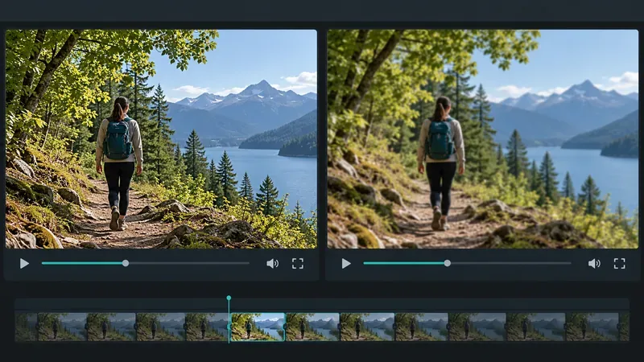644x362 pixels.
Task: Select the clip right after the highlighted one
Action: click(x=312, y=327)
